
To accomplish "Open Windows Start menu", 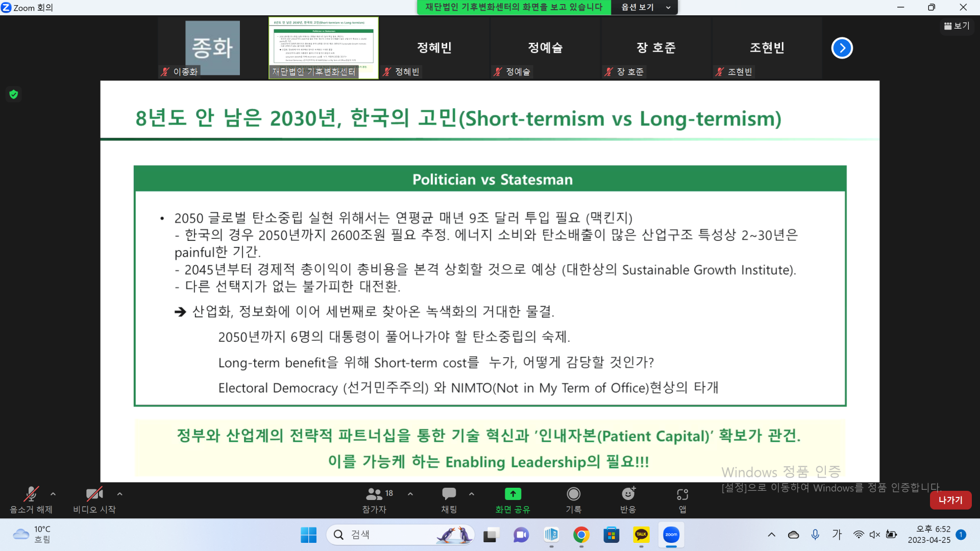I will 309,535.
